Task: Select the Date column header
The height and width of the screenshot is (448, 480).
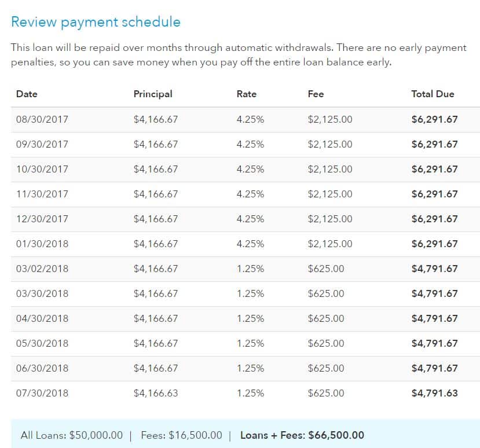Action: click(x=27, y=94)
